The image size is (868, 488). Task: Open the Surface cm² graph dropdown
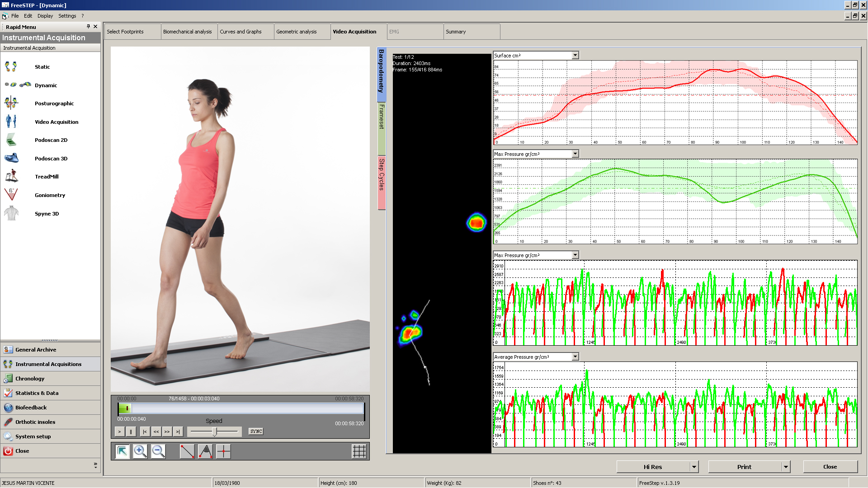pos(575,56)
